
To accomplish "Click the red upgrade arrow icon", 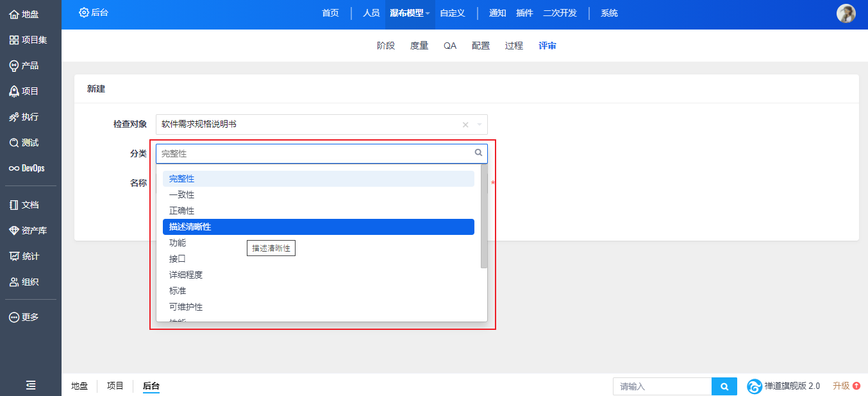I will tap(856, 386).
